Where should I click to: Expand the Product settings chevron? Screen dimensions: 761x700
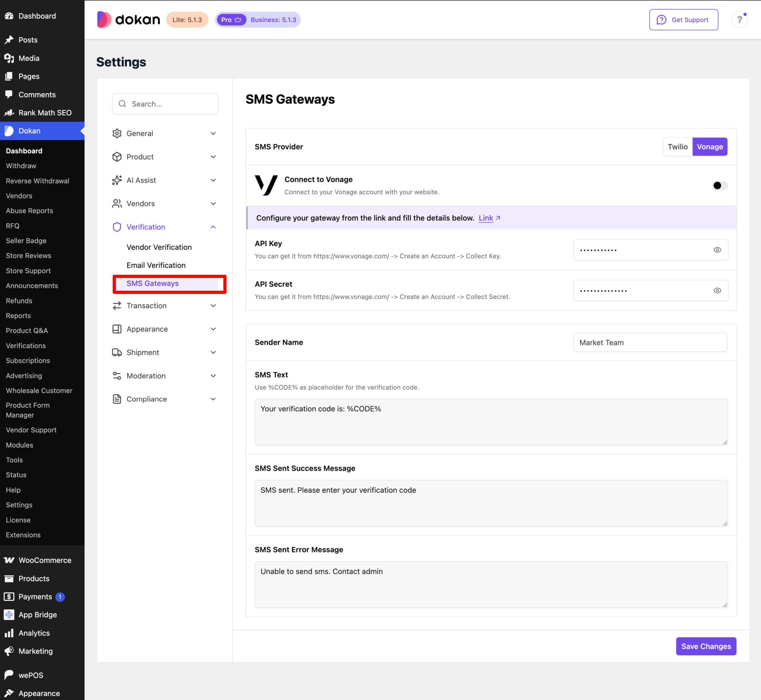click(x=213, y=157)
